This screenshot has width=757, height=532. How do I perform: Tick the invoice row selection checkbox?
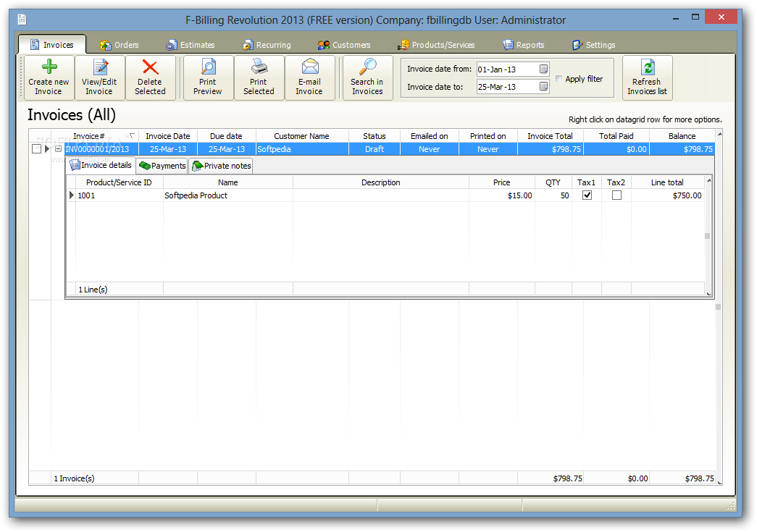coord(36,149)
